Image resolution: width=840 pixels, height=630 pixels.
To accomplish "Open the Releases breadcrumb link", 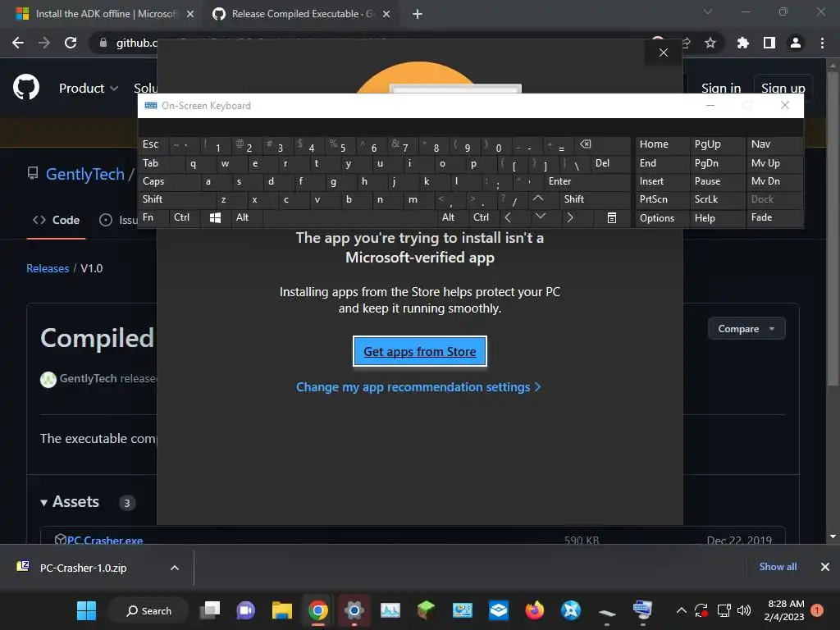I will [x=48, y=268].
